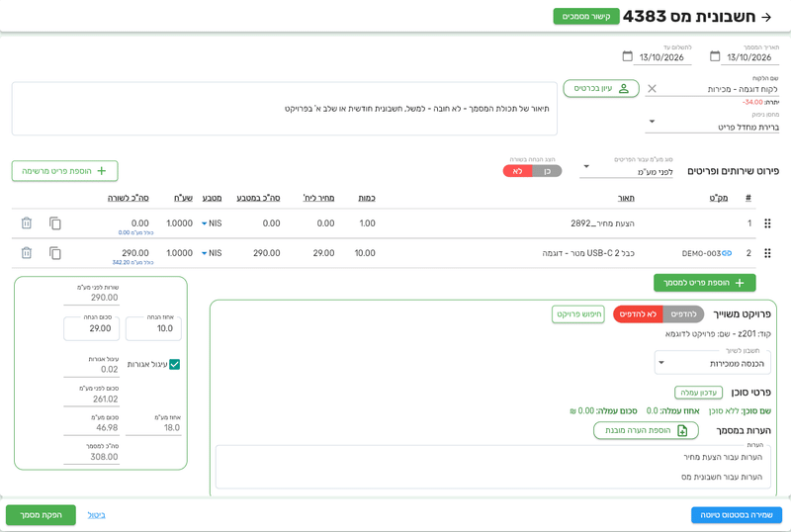
Task: Click exchange rate 1.0000 in row 2
Action: pyautogui.click(x=180, y=253)
